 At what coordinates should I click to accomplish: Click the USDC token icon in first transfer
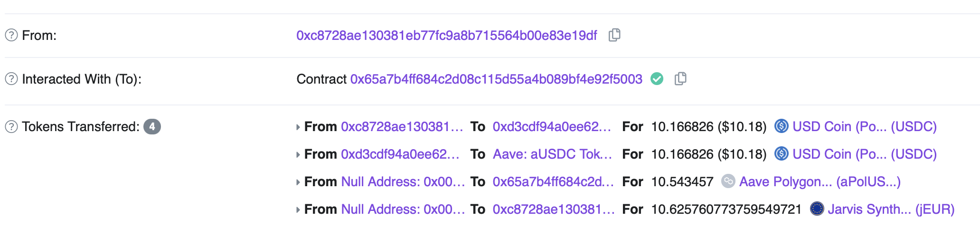coord(781,126)
